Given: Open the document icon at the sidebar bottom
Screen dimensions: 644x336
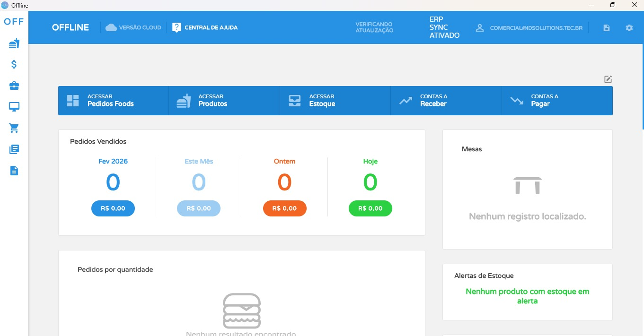Looking at the screenshot, I should pos(14,171).
